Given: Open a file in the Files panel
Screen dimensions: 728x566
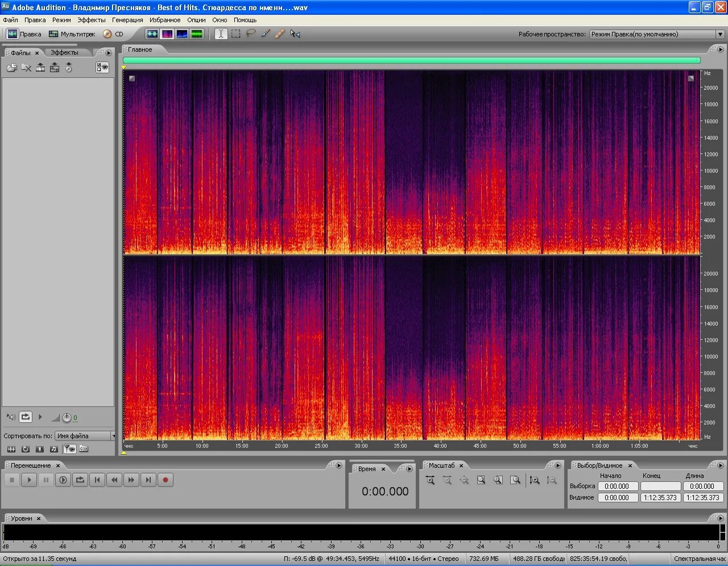Looking at the screenshot, I should point(11,67).
